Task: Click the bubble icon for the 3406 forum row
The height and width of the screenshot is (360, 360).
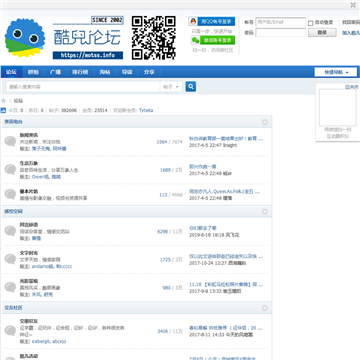Action: click(x=10, y=331)
